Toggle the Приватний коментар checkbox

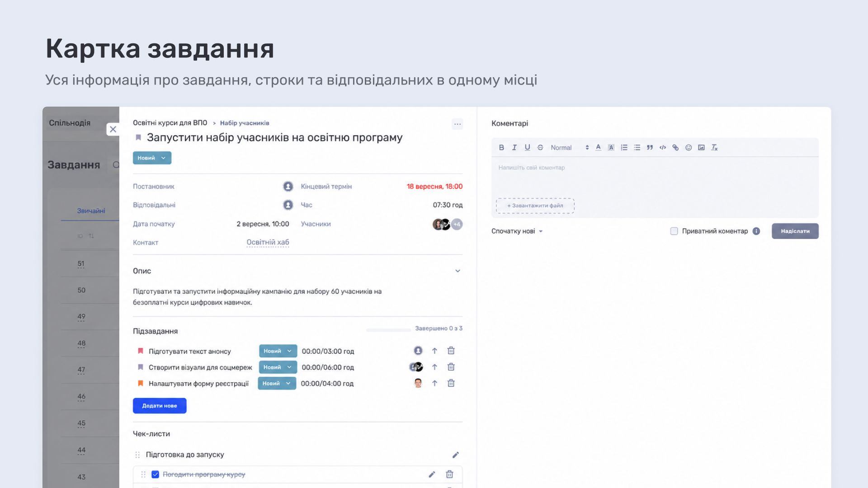point(674,231)
